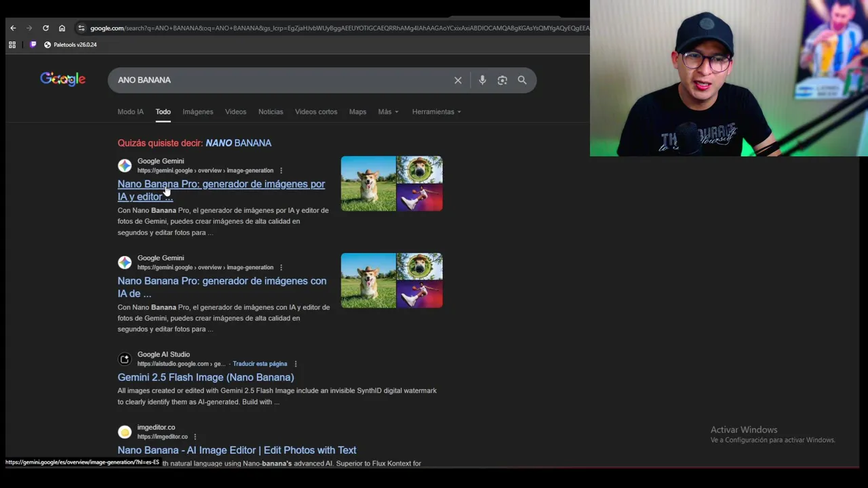
Task: Open the Twitch bookmark icon
Action: pos(33,45)
